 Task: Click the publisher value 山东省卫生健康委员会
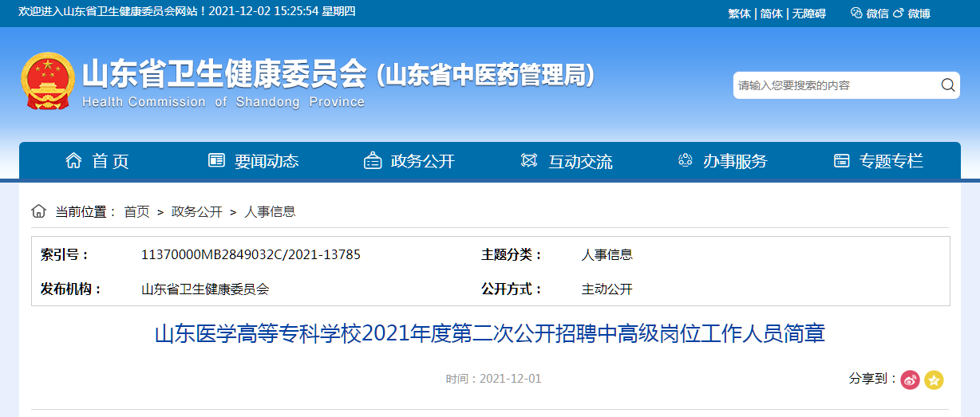coord(205,289)
